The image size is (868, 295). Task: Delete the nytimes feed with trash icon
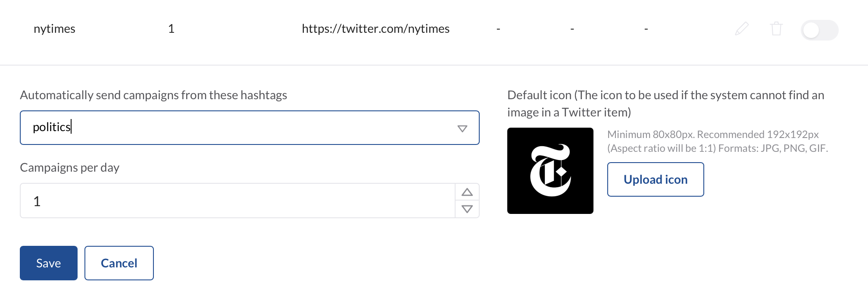click(776, 29)
